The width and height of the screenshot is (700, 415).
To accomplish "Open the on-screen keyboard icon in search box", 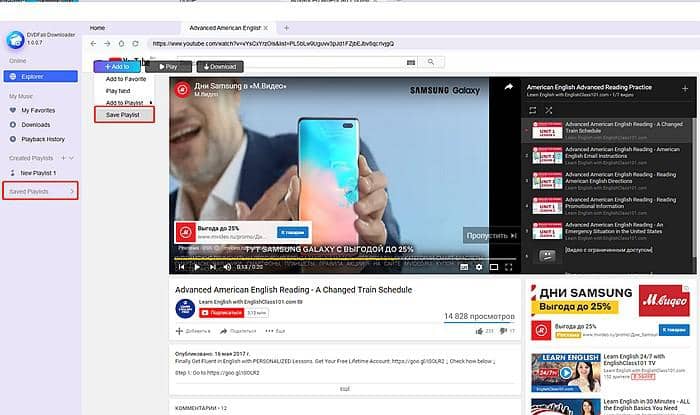I will (411, 62).
